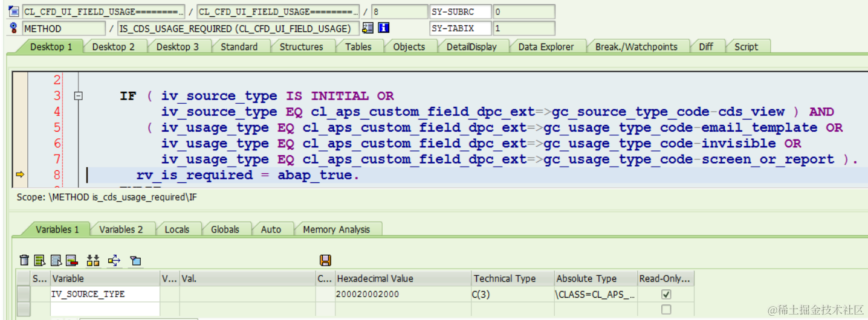
Task: Click the Val. column header
Action: [247, 278]
